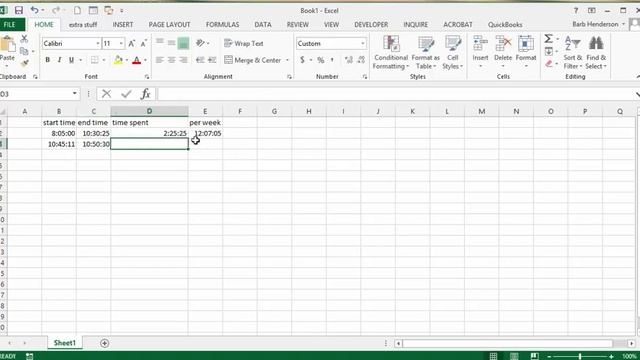
Task: Switch to Page Break Preview in status bar
Action: 535,356
